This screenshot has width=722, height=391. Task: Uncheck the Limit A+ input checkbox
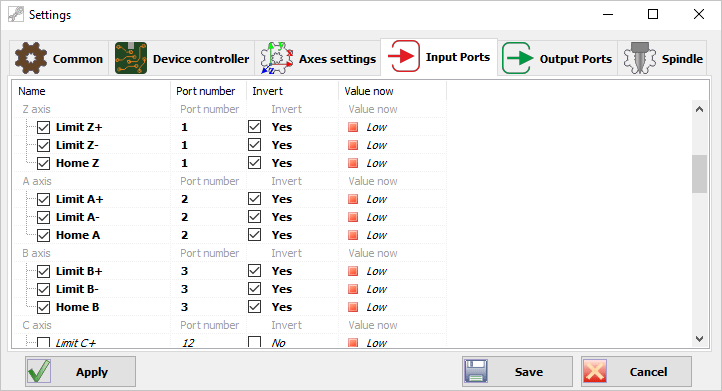click(x=43, y=199)
